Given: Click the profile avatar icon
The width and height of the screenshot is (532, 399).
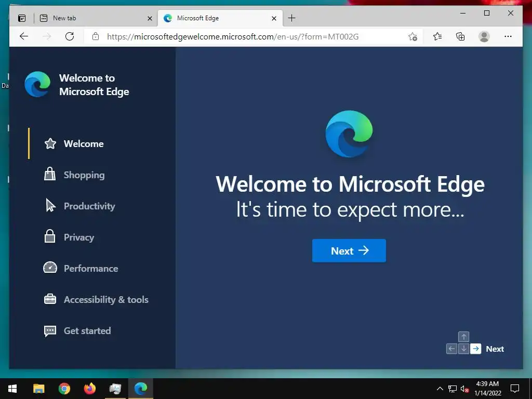Looking at the screenshot, I should pos(484,36).
